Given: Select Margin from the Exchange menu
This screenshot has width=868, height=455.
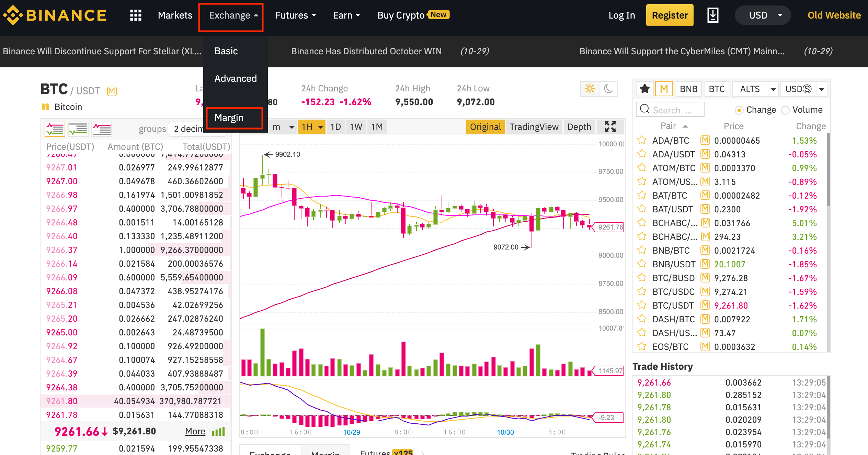Looking at the screenshot, I should (229, 118).
